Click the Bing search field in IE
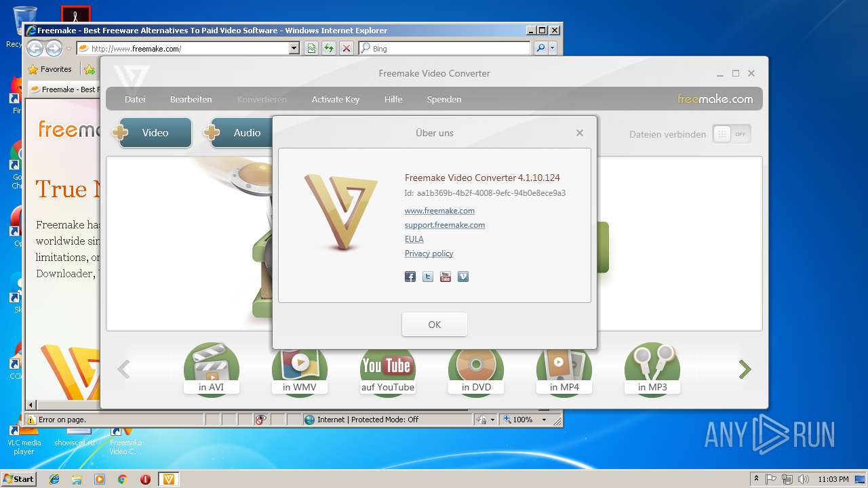Image resolution: width=868 pixels, height=488 pixels. click(445, 48)
